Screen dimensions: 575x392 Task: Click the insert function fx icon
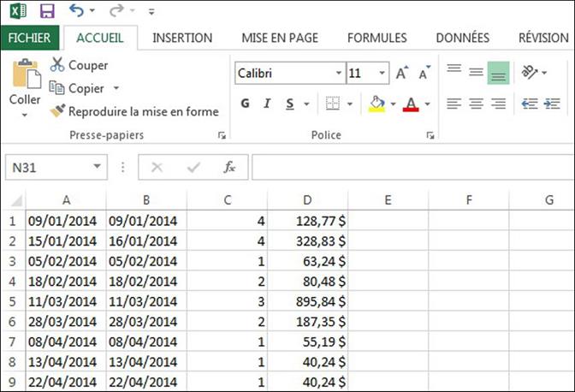229,168
